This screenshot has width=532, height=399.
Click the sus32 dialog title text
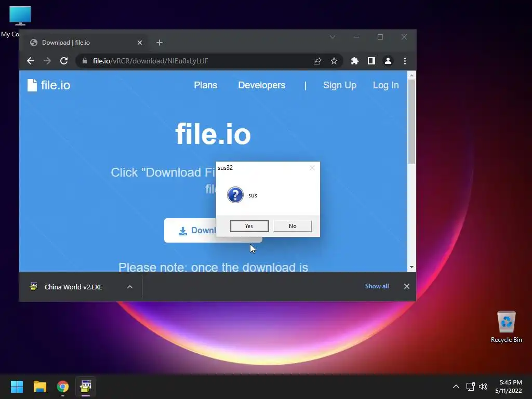(225, 168)
